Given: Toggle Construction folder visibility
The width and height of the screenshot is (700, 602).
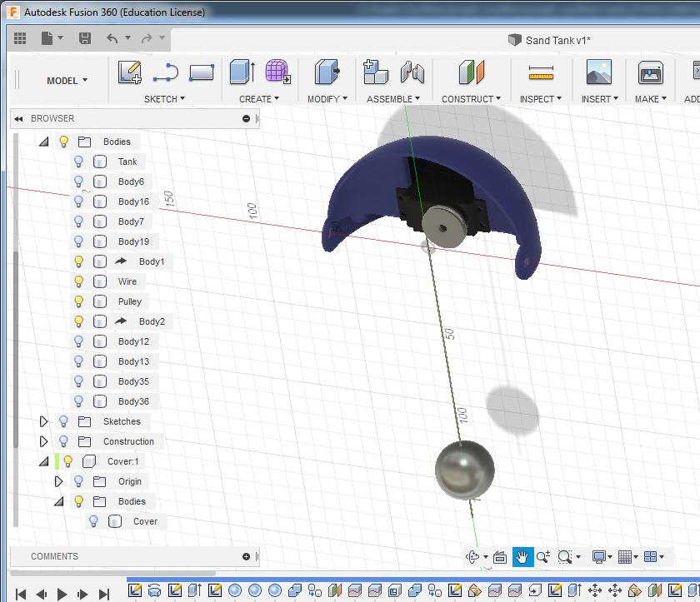Looking at the screenshot, I should [63, 441].
